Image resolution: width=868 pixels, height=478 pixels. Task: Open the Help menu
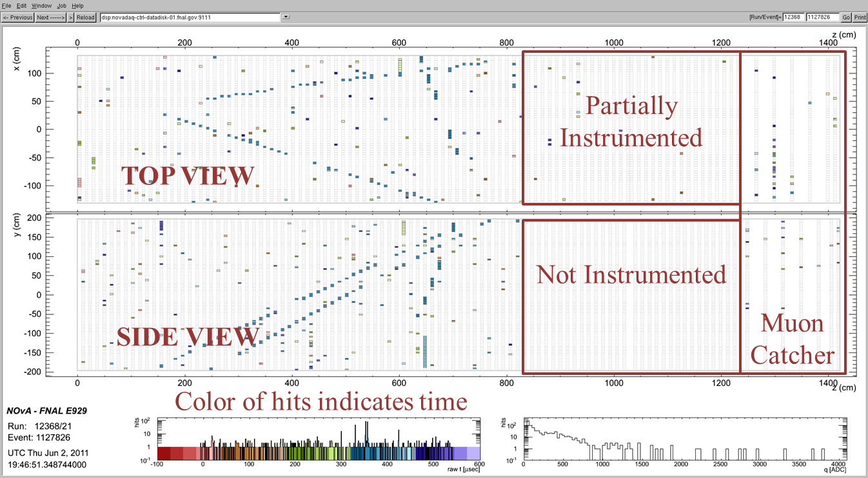coord(77,5)
